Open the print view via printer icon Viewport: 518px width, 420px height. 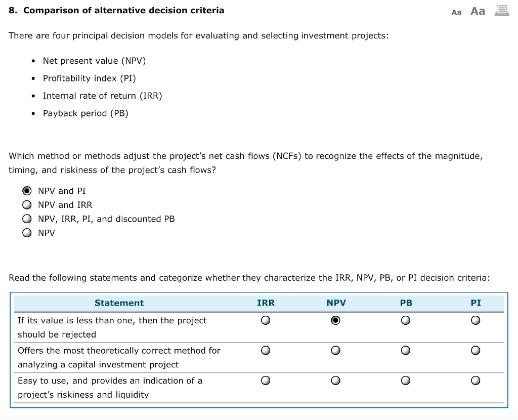click(501, 11)
